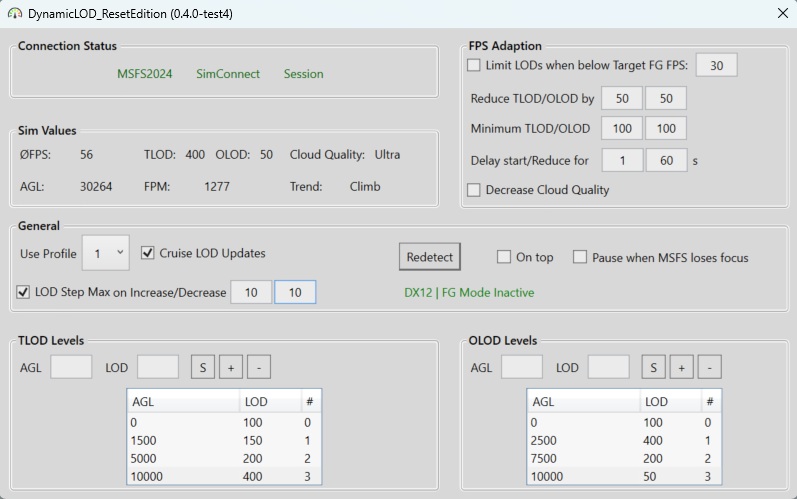Click the # column header in TLOD table

pyautogui.click(x=311, y=401)
